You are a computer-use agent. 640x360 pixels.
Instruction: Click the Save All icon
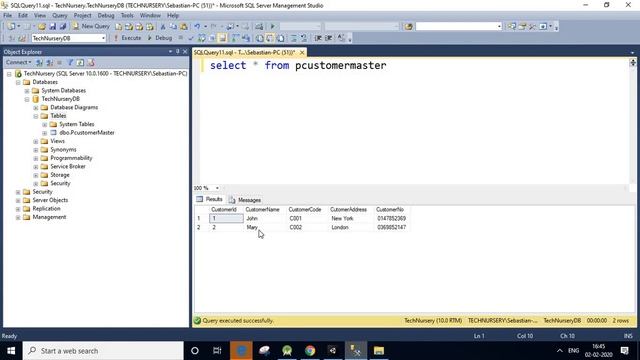[x=63, y=27]
